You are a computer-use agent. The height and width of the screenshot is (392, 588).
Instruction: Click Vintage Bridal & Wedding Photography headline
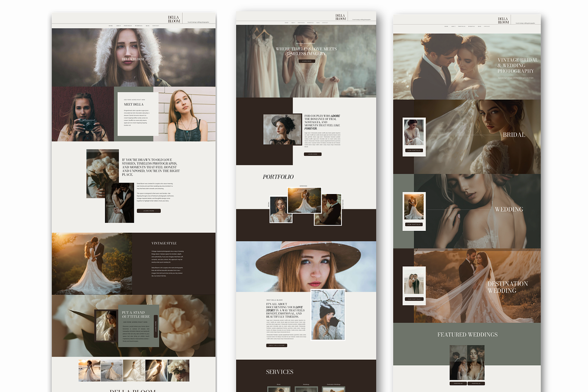click(517, 66)
